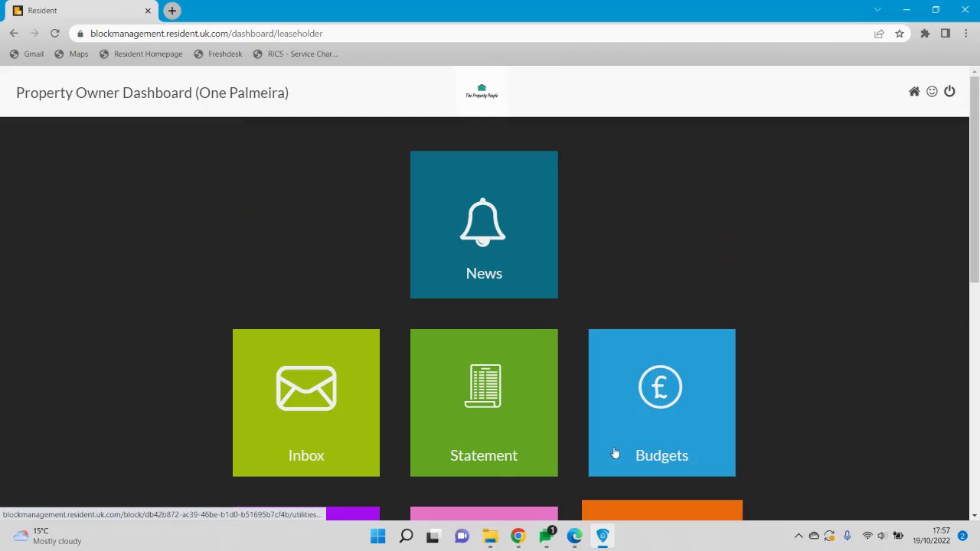This screenshot has width=980, height=551.
Task: Open File Explorer from taskbar
Action: pyautogui.click(x=490, y=536)
